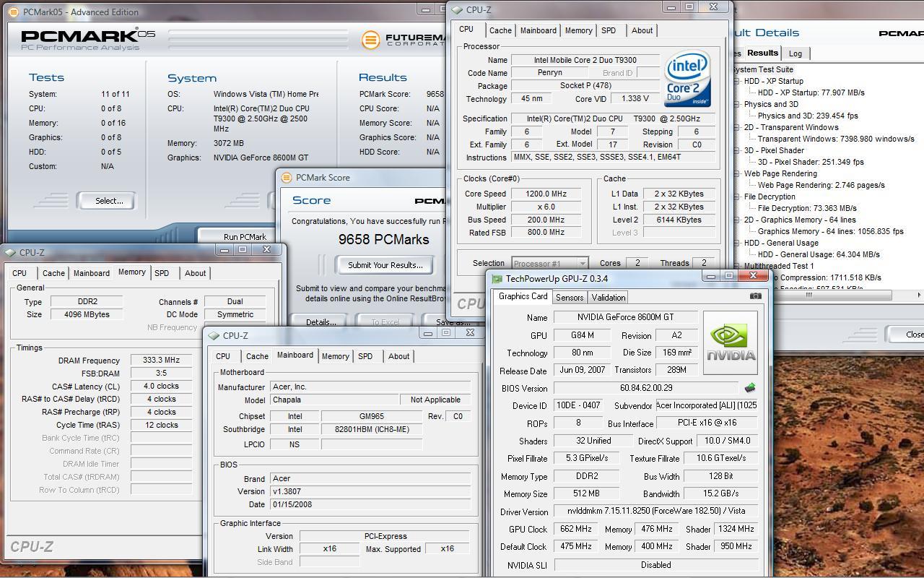Click motherboard Model field Chapala
924x578 pixels.
[x=334, y=400]
